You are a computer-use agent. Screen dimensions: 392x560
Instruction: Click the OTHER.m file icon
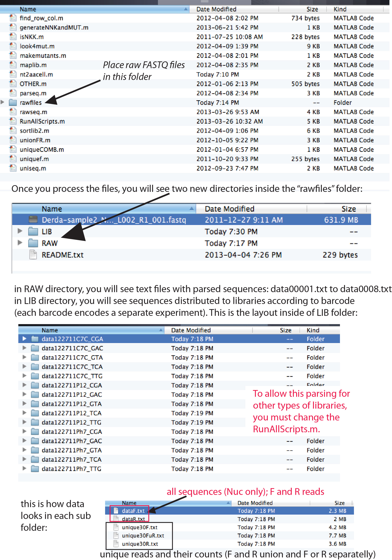coord(13,84)
